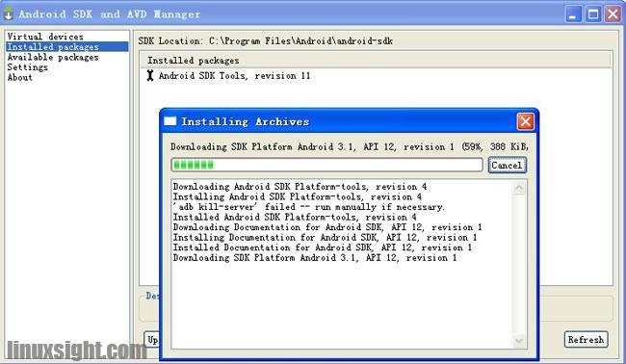Screen dimensions: 626x364
Task: Click the log scrollbar up arrow
Action: point(519,188)
